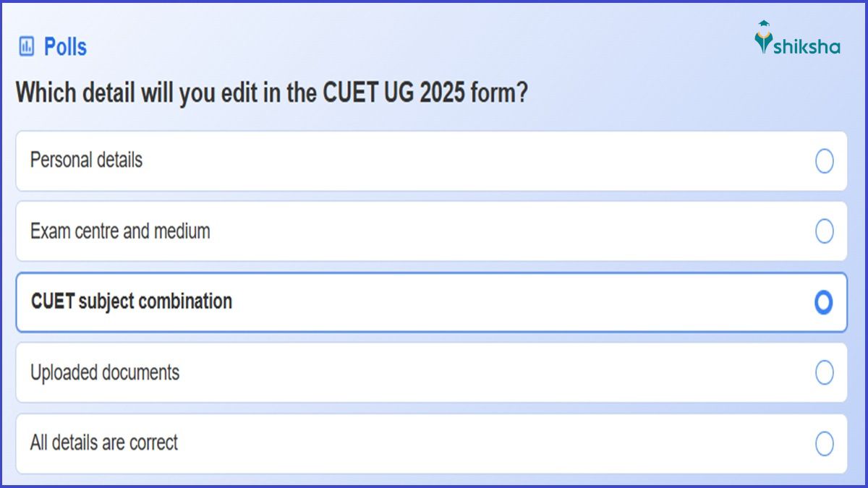The image size is (868, 488).
Task: Open the Polls section heading
Action: click(65, 47)
